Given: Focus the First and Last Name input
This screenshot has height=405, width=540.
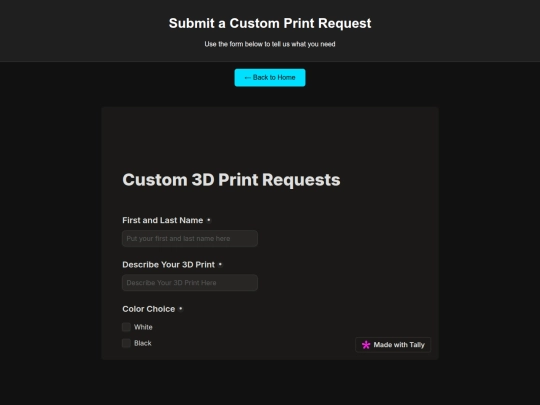Looking at the screenshot, I should click(x=190, y=238).
